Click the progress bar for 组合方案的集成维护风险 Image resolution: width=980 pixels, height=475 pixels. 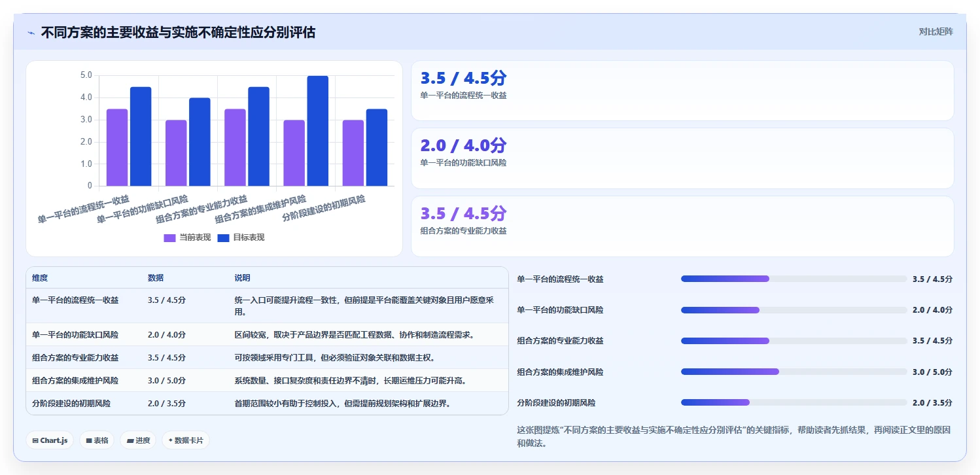tap(794, 372)
